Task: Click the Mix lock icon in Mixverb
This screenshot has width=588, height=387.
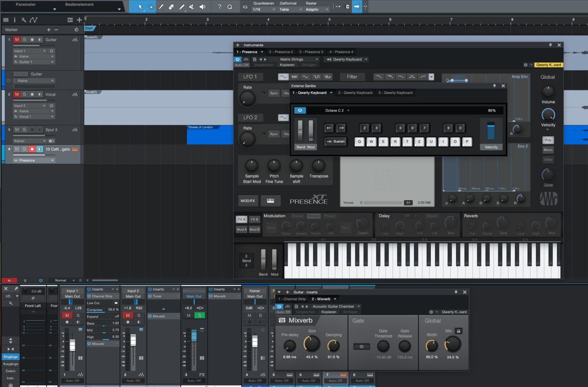Action: [458, 331]
